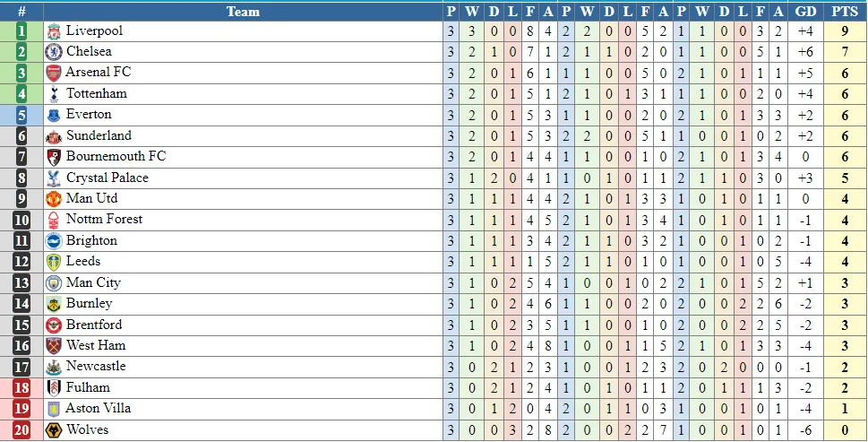
Task: Select the red position 18 badge
Action: [x=21, y=388]
